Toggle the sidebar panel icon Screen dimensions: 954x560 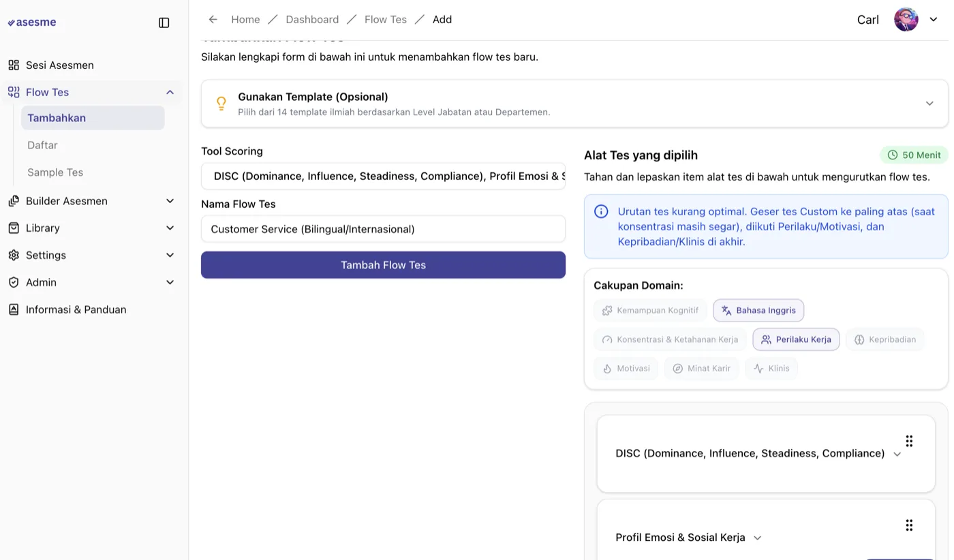(164, 22)
